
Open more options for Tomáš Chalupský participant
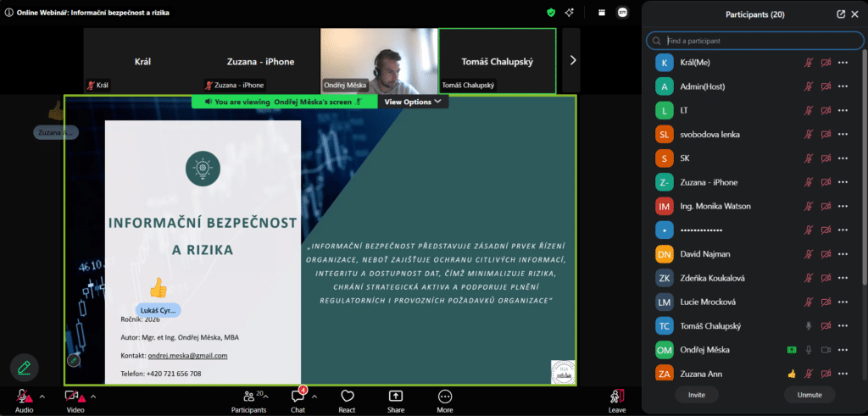pyautogui.click(x=843, y=326)
